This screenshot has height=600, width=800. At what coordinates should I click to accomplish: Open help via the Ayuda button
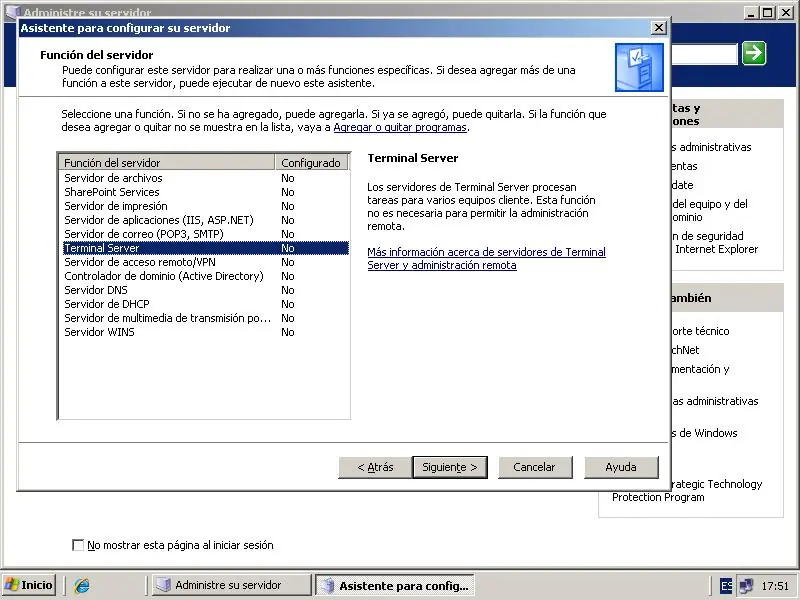click(x=621, y=467)
